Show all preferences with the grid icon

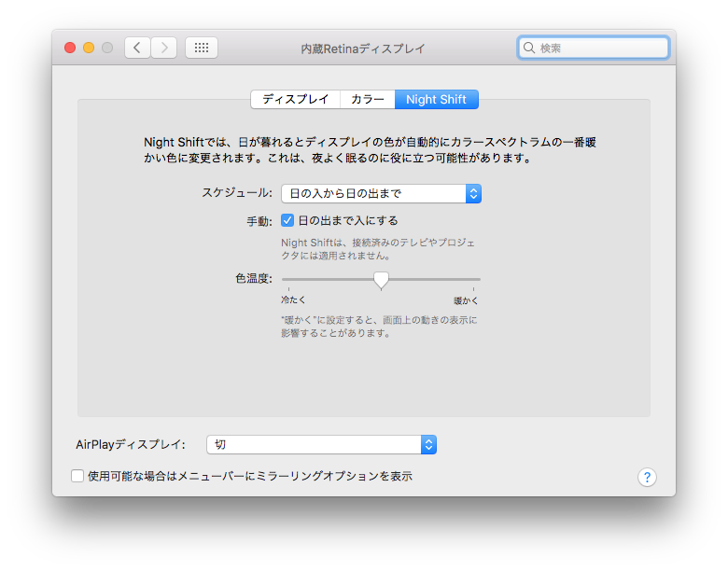pyautogui.click(x=202, y=48)
